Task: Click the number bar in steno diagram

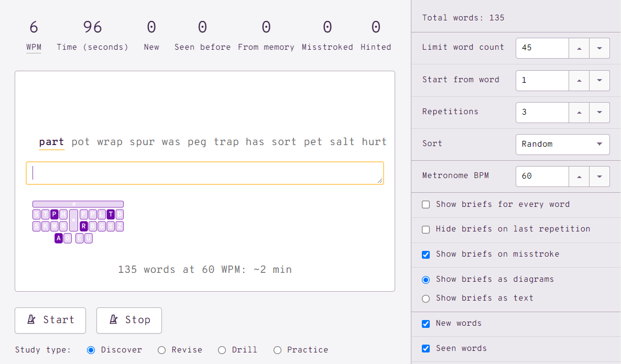Action: click(78, 204)
